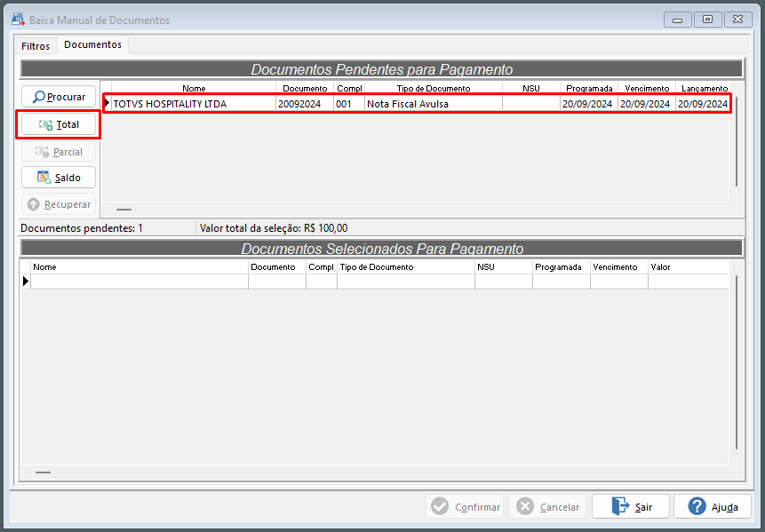Click the Nota Fiscal Avulsa cell

click(434, 104)
